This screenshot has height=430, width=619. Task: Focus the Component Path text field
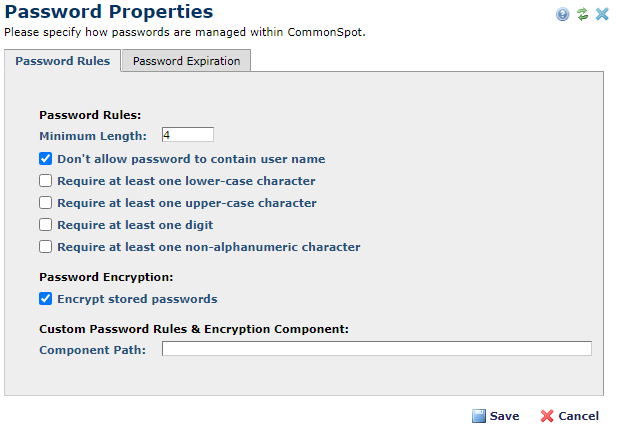(376, 349)
